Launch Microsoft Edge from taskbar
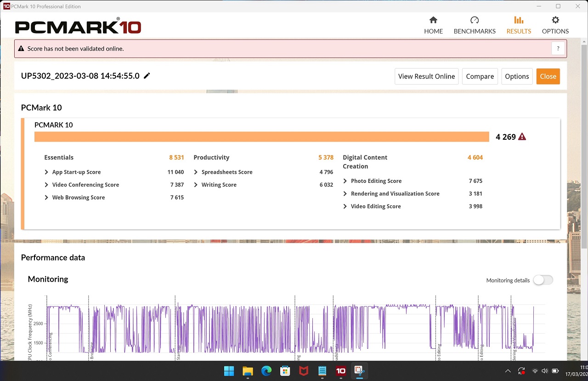Image resolution: width=588 pixels, height=381 pixels. pyautogui.click(x=266, y=371)
